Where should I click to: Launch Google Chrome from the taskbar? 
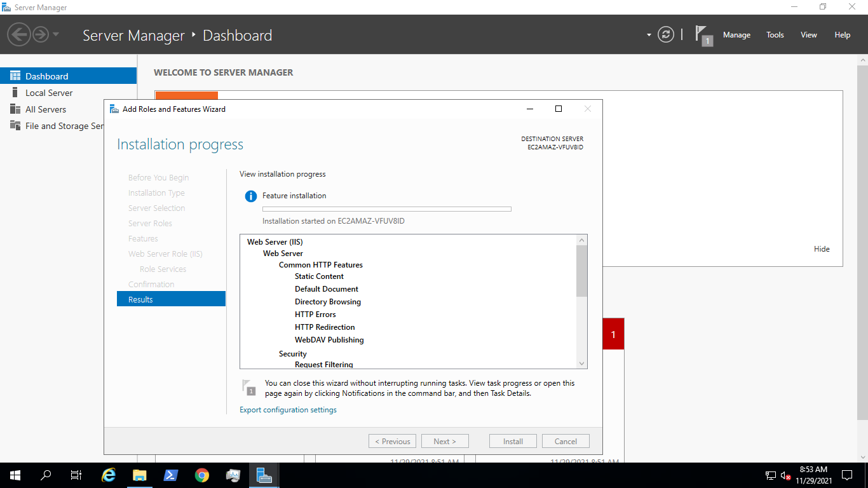201,475
